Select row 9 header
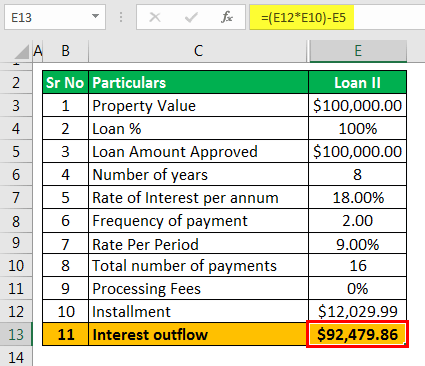 pos(16,243)
